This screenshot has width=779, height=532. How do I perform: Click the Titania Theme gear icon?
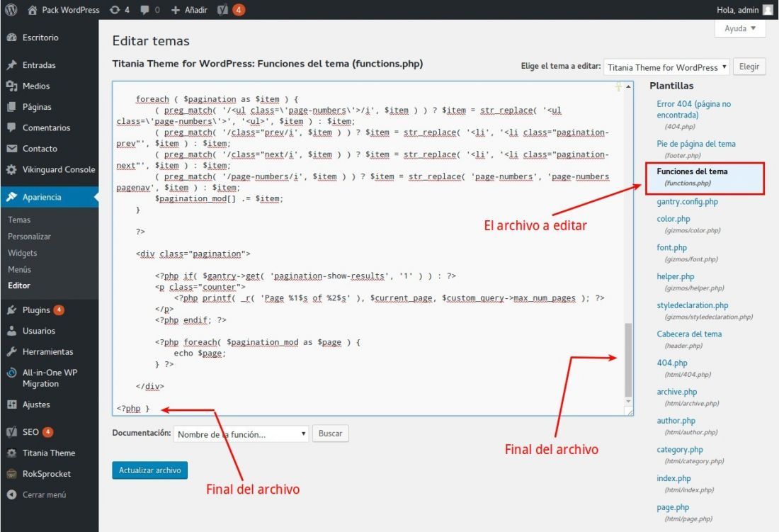[12, 453]
